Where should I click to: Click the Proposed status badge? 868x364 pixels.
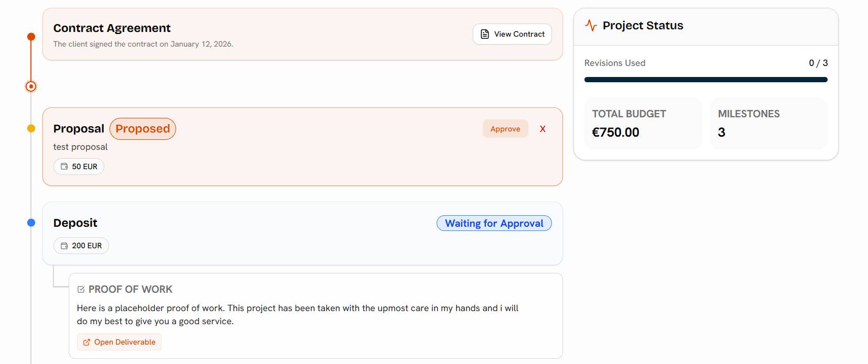pyautogui.click(x=143, y=129)
